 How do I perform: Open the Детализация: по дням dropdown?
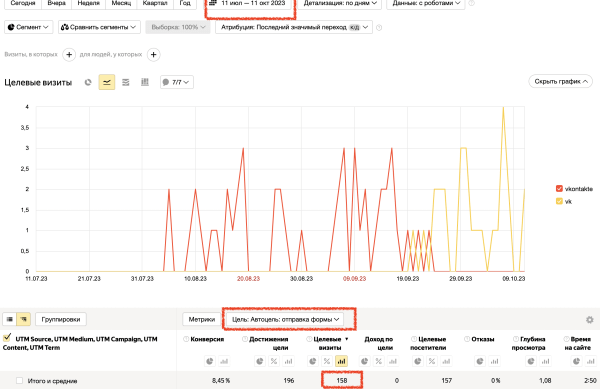pyautogui.click(x=340, y=3)
